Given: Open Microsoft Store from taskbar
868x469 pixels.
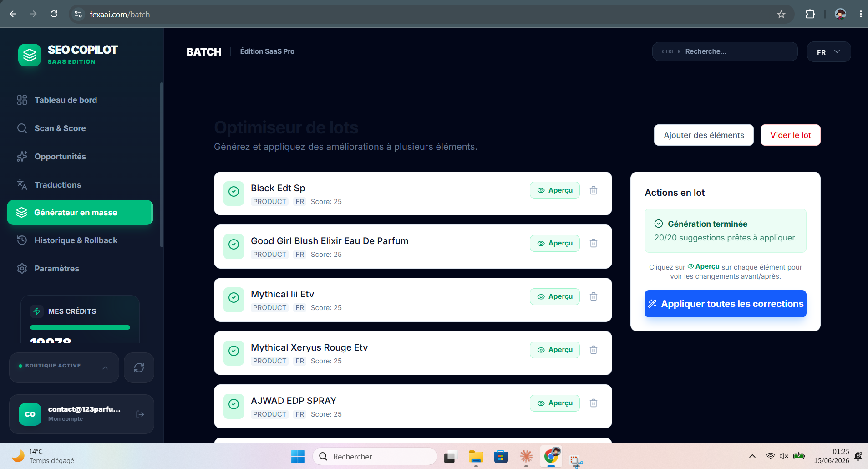Looking at the screenshot, I should (x=501, y=456).
